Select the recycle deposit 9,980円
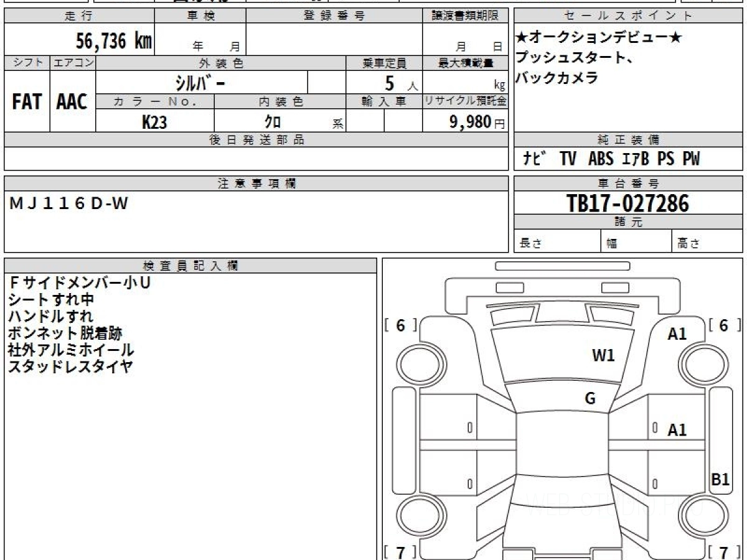The image size is (747, 560). pyautogui.click(x=477, y=122)
